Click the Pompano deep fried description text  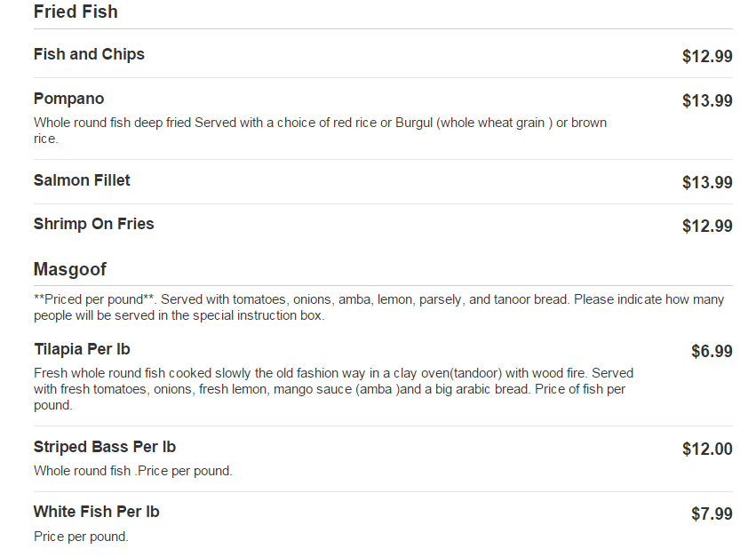pos(320,131)
